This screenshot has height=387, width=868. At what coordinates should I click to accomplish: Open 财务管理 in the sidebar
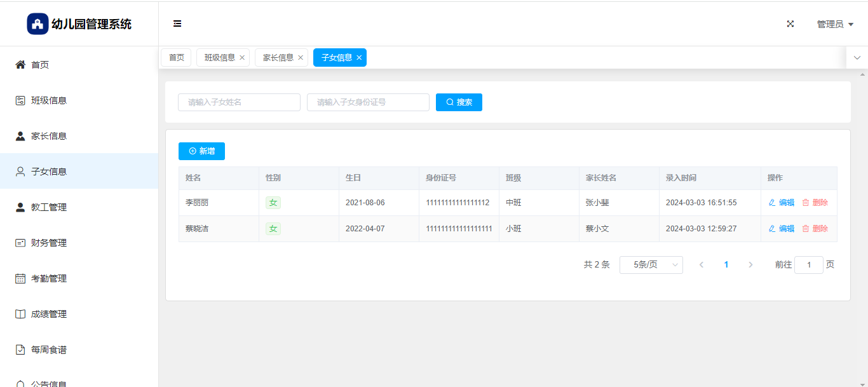click(x=48, y=243)
